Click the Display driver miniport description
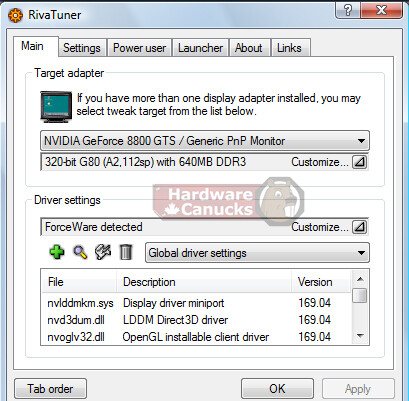This screenshot has height=401, width=409. click(173, 303)
